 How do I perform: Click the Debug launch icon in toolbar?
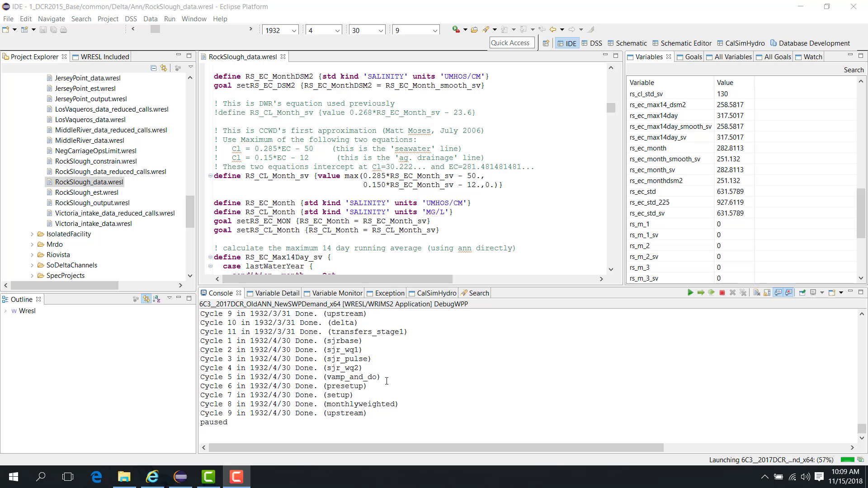456,29
